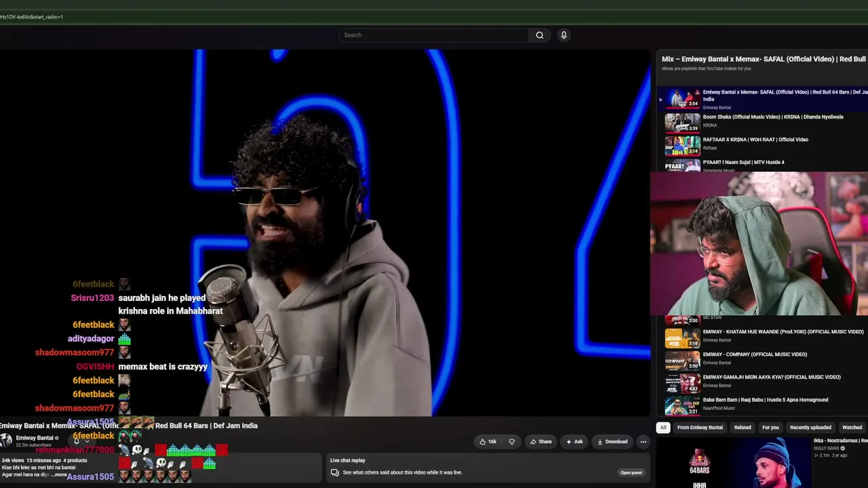The height and width of the screenshot is (488, 868).
Task: Click the '22.3m subscribers' count
Action: tap(34, 445)
